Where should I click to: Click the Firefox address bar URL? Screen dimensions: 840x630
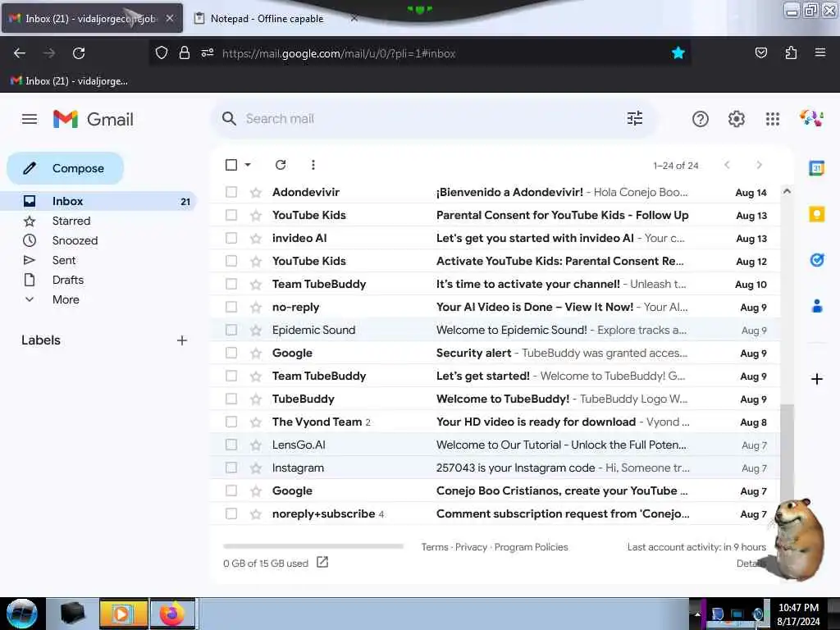point(339,53)
